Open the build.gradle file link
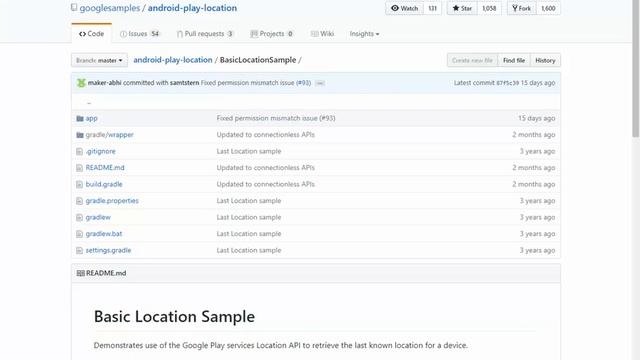The image size is (640, 360). click(104, 184)
